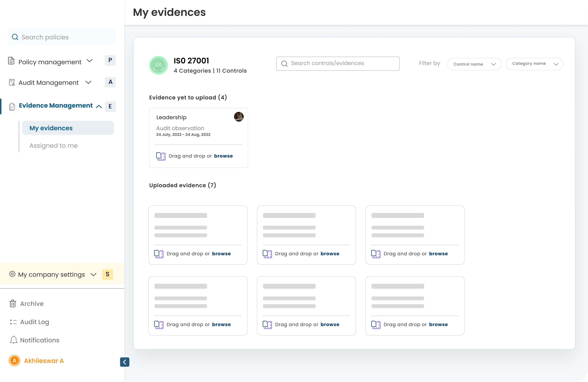Click the Policy management document icon
Image resolution: width=588 pixels, height=382 pixels.
(11, 61)
